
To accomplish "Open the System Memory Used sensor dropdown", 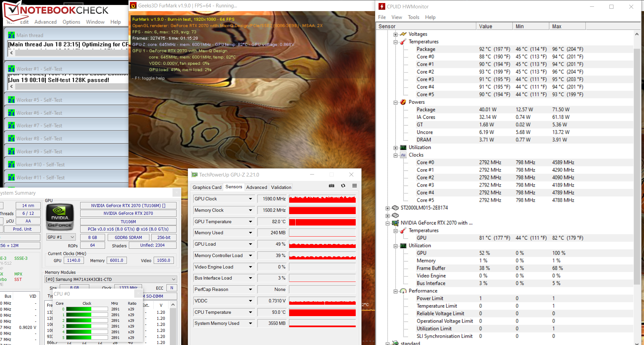I will (250, 323).
